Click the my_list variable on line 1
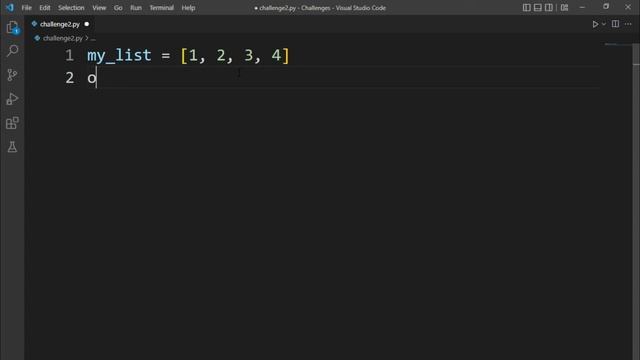 point(119,56)
